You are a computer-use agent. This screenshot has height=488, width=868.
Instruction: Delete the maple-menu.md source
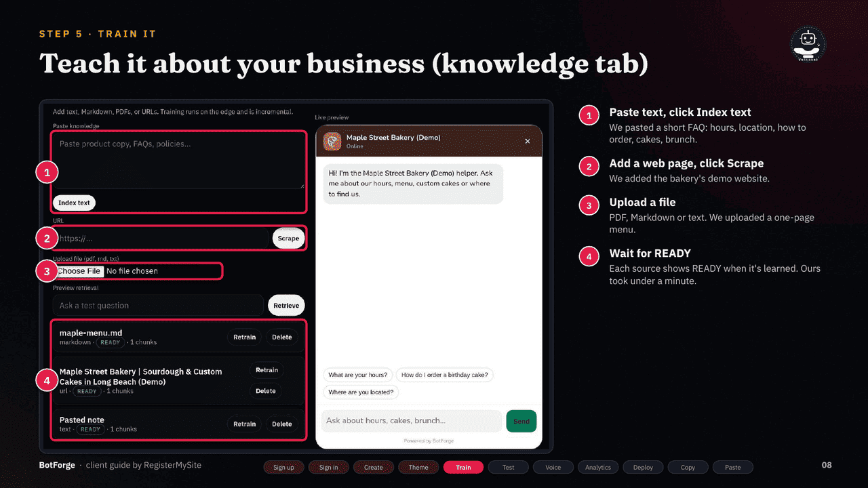pyautogui.click(x=282, y=337)
